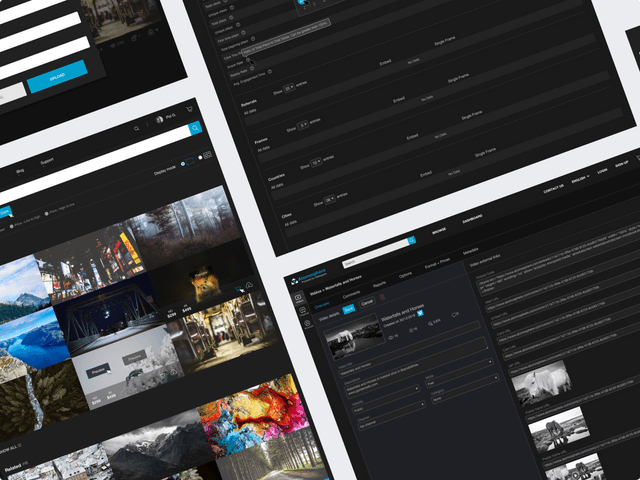This screenshot has width=640, height=480.
Task: Click the Twitter share icon
Action: (420, 313)
